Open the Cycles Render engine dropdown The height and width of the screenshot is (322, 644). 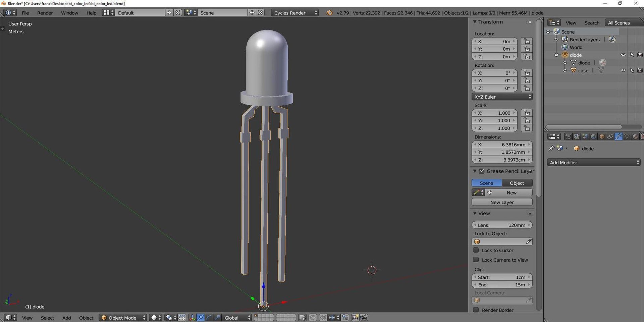click(x=294, y=13)
